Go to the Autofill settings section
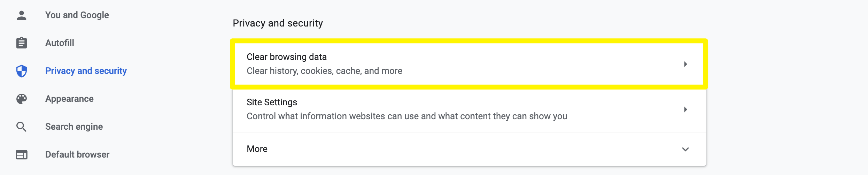The image size is (868, 175). tap(60, 43)
